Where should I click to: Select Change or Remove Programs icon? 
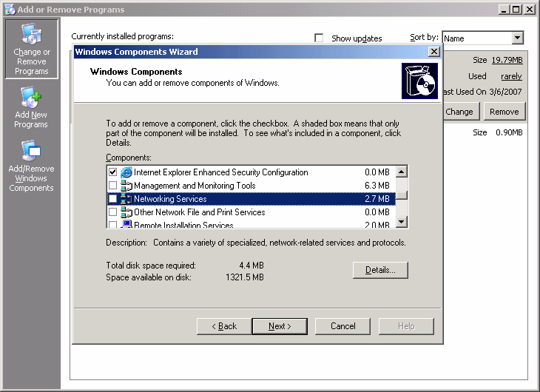pos(32,34)
